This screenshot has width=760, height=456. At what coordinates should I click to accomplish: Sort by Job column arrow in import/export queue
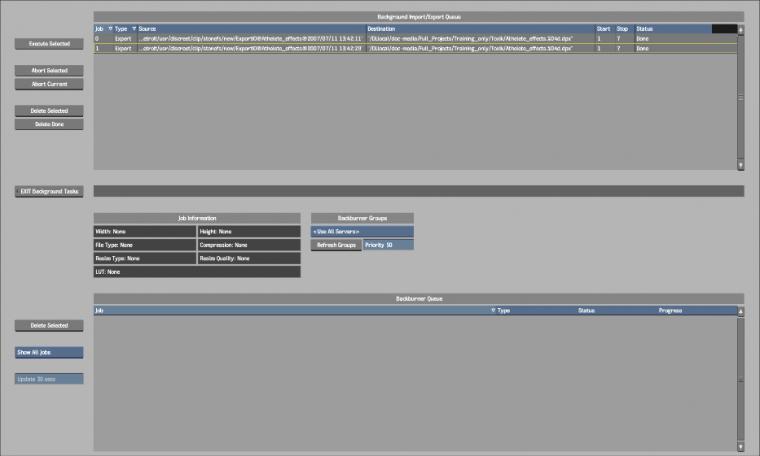[110, 29]
